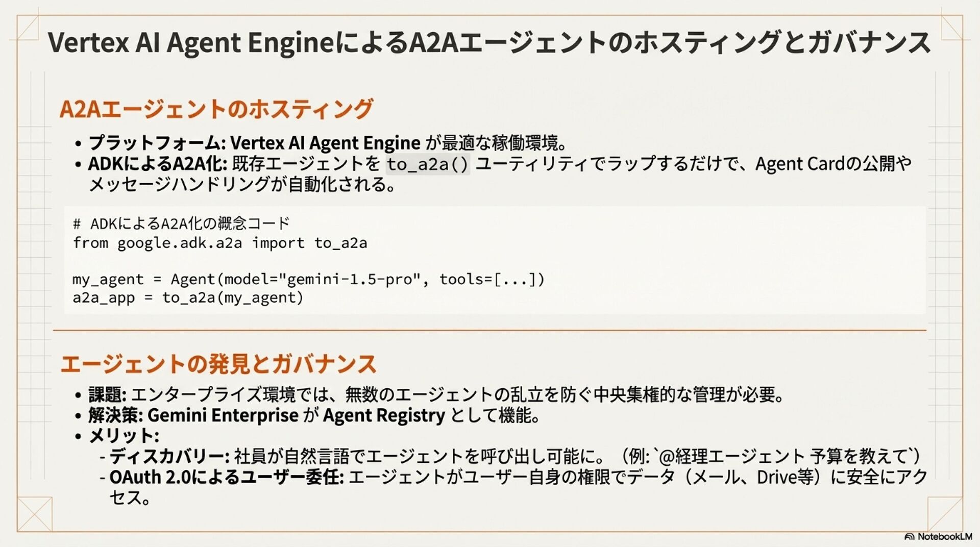
Task: Click the A2Aエージェントのホスティング heading
Action: tap(216, 109)
